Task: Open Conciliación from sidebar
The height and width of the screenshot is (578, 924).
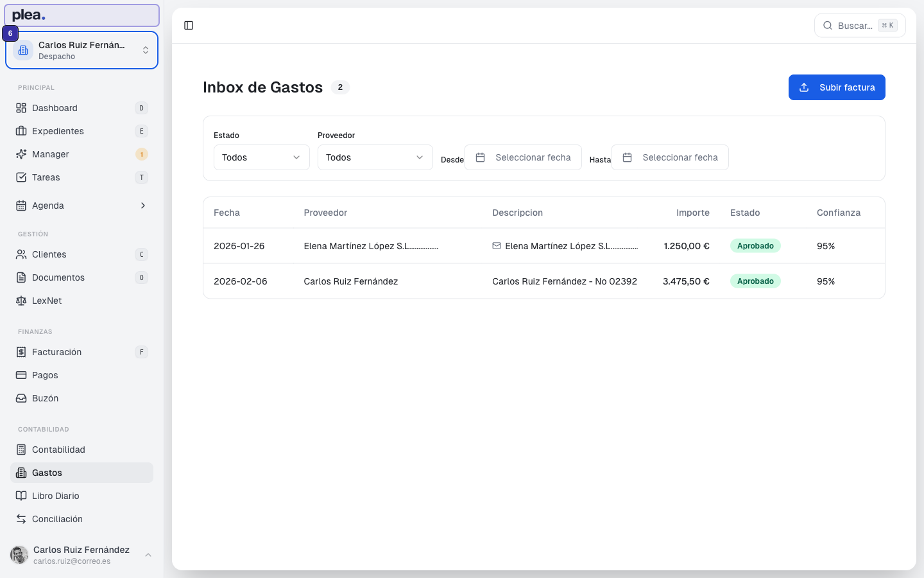Action: point(82,519)
